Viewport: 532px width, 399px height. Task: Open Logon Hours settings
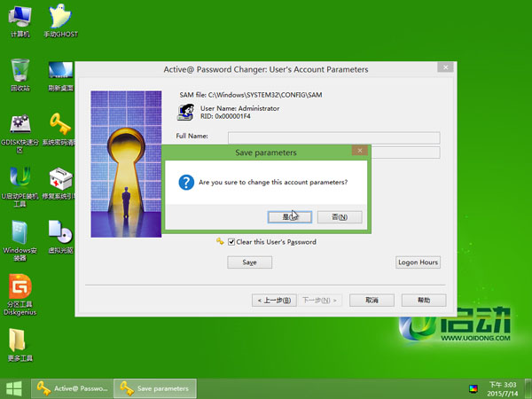point(418,262)
